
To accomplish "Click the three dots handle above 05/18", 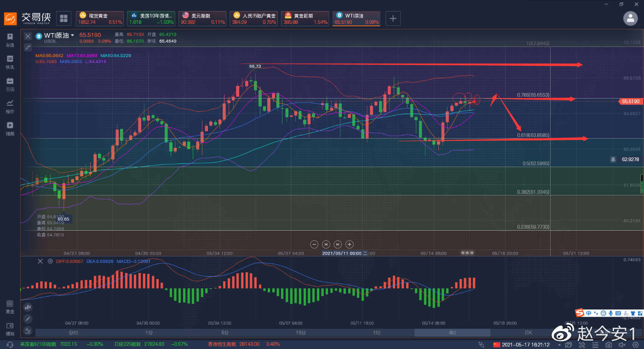I will click(x=467, y=253).
